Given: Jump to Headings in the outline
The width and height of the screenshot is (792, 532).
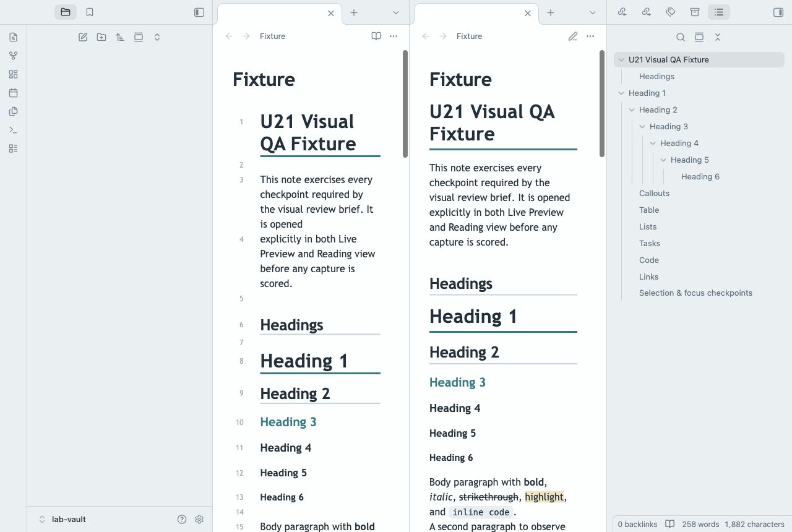Looking at the screenshot, I should pos(656,76).
